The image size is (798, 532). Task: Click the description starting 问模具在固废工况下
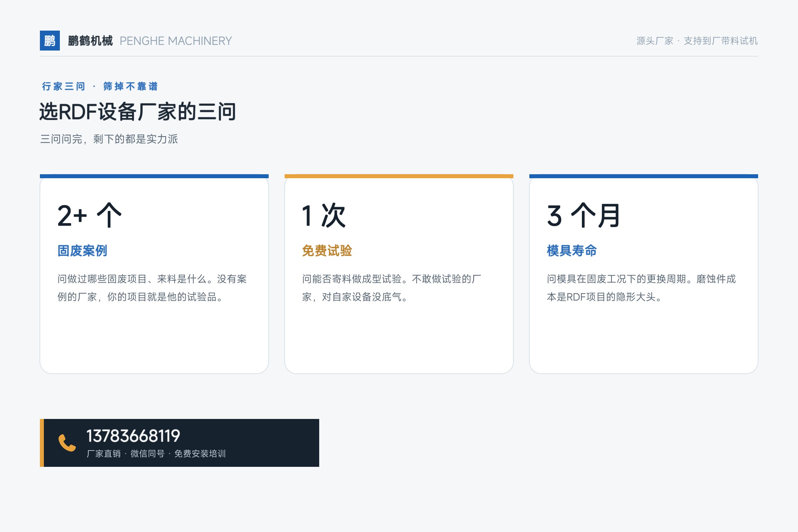click(x=641, y=288)
